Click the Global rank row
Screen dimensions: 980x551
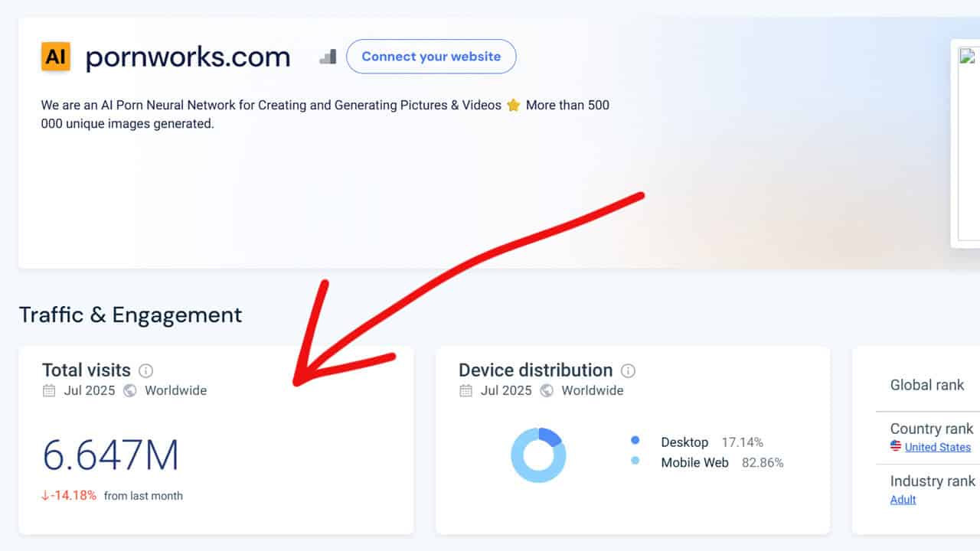[x=926, y=385]
